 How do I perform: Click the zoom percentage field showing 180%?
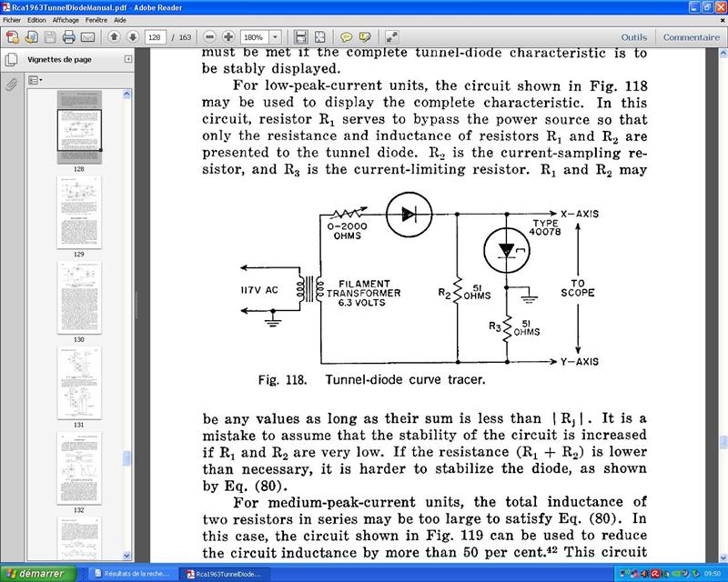[255, 37]
